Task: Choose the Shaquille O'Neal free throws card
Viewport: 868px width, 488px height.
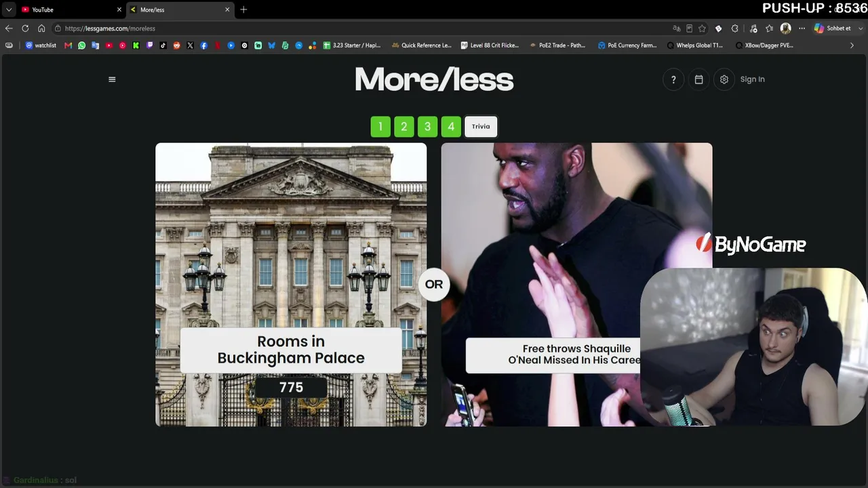Action: pos(576,285)
